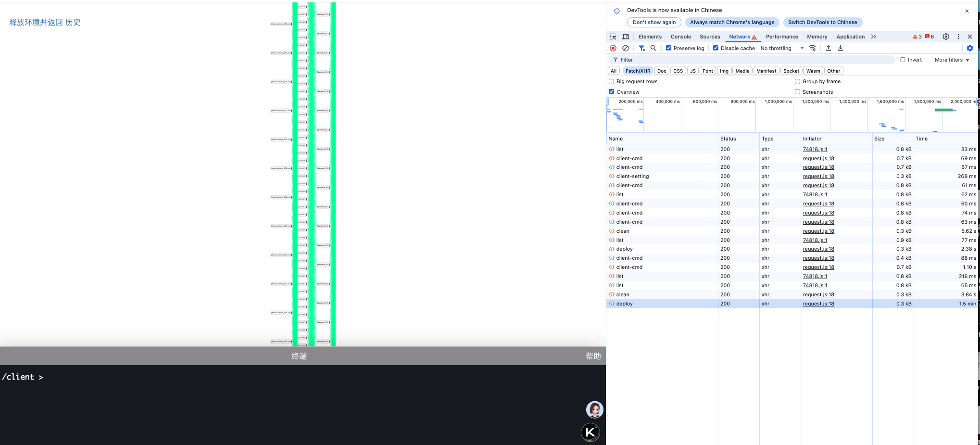Click the inspect element selector icon
The image size is (980, 445).
tap(613, 37)
